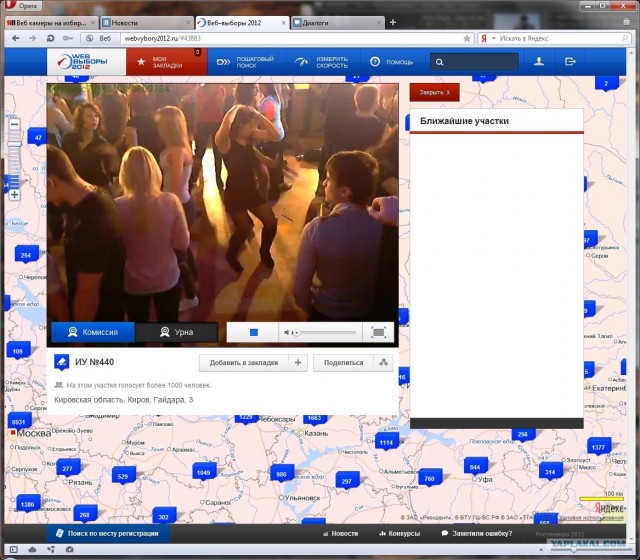
Task: Open the Opera main menu
Action: click(x=23, y=6)
